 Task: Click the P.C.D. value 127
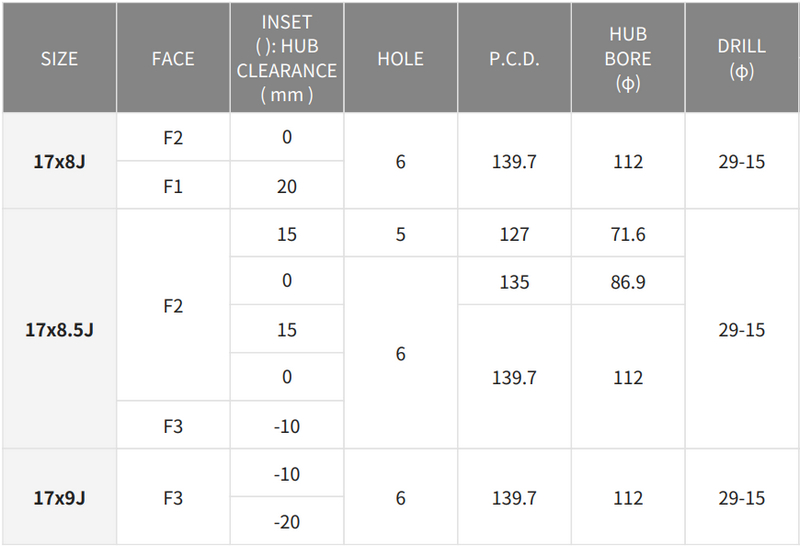click(x=514, y=234)
